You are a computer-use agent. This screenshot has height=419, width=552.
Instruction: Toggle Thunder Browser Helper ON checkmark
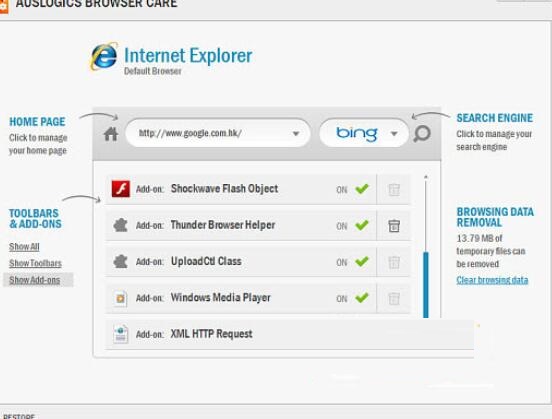tap(362, 225)
